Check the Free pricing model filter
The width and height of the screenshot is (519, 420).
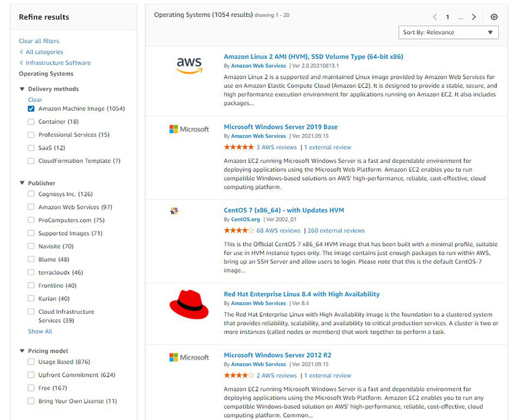coord(31,388)
